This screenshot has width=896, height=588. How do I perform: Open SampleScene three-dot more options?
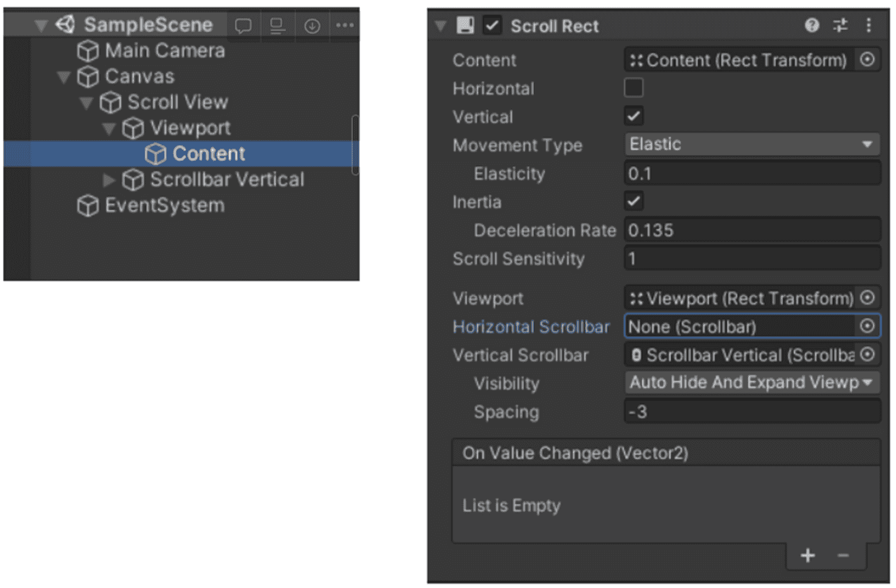[345, 25]
